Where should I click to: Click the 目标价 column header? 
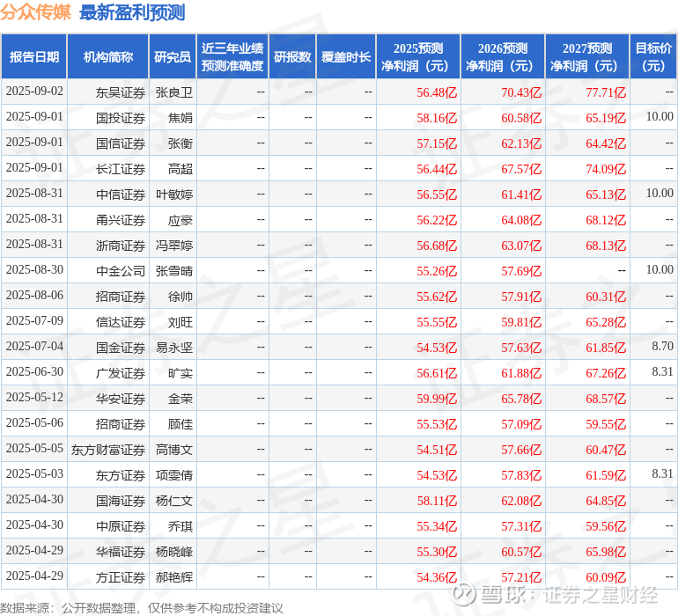[x=653, y=56]
